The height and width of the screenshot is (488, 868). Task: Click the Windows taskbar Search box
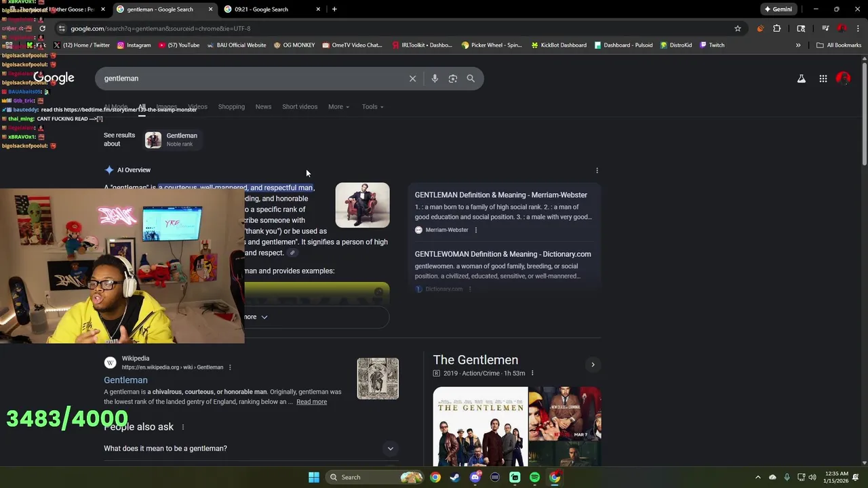tap(374, 477)
